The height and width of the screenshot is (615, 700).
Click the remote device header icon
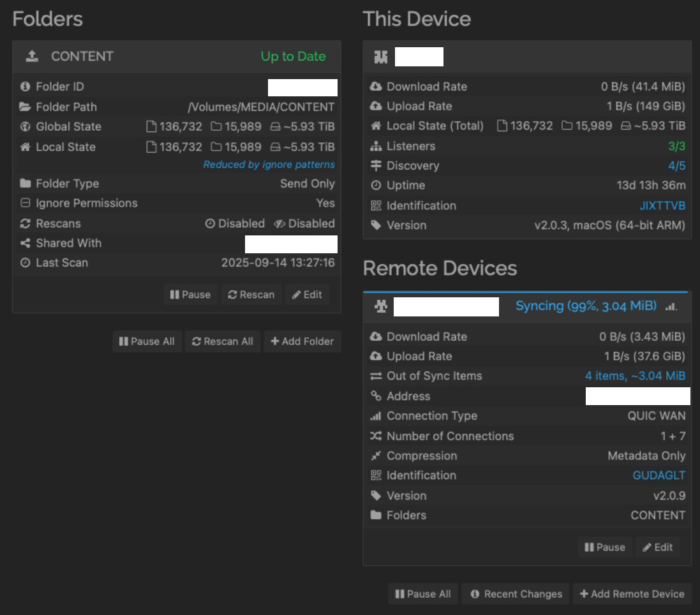pos(380,307)
